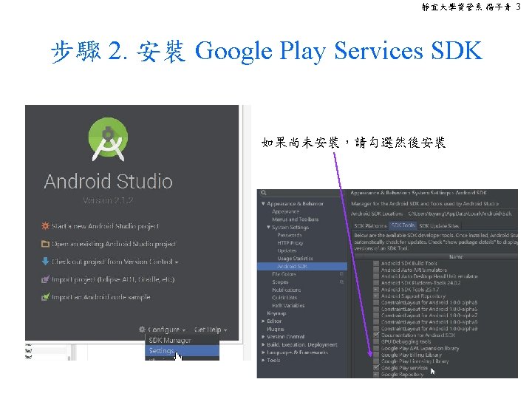The height and width of the screenshot is (399, 532).
Task: Open the Configure dropdown menu
Action: click(x=167, y=330)
